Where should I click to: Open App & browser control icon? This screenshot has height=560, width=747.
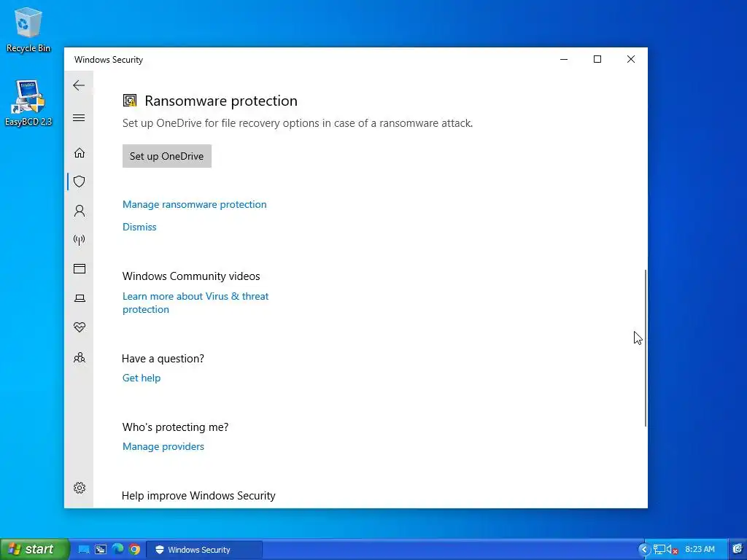click(x=79, y=268)
